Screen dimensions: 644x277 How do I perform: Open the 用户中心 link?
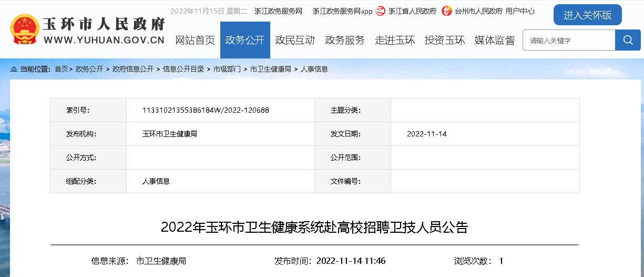[x=520, y=11]
